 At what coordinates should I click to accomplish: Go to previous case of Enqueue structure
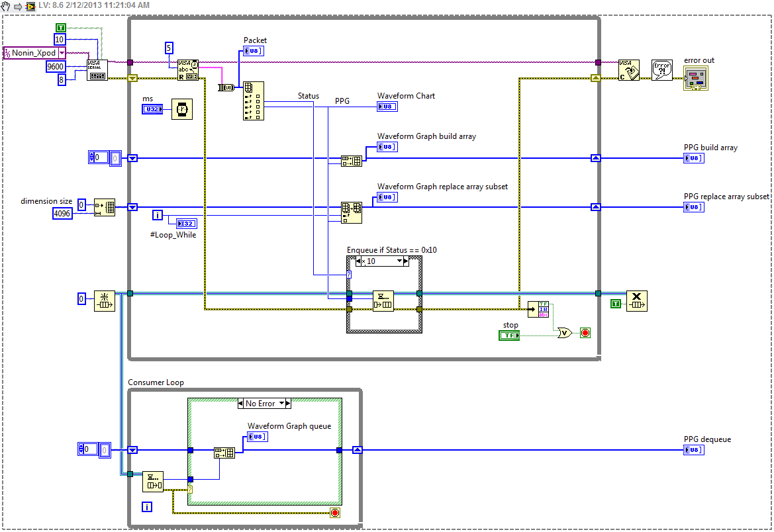[359, 261]
